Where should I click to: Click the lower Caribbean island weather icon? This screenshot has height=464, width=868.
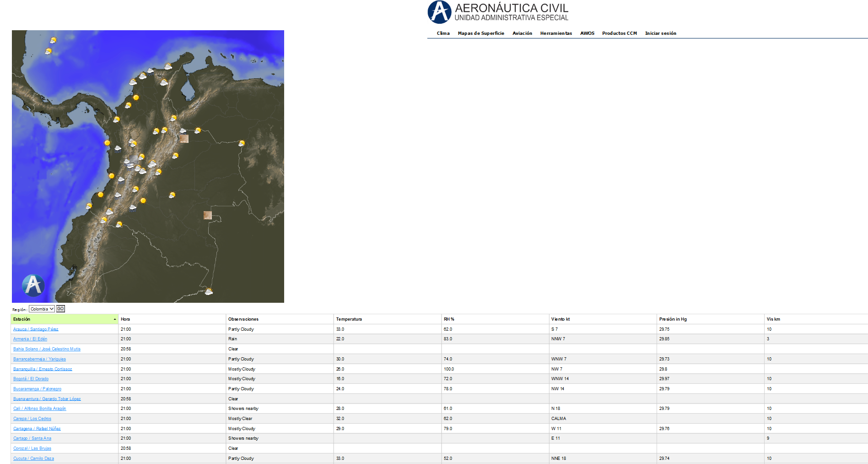(x=48, y=51)
